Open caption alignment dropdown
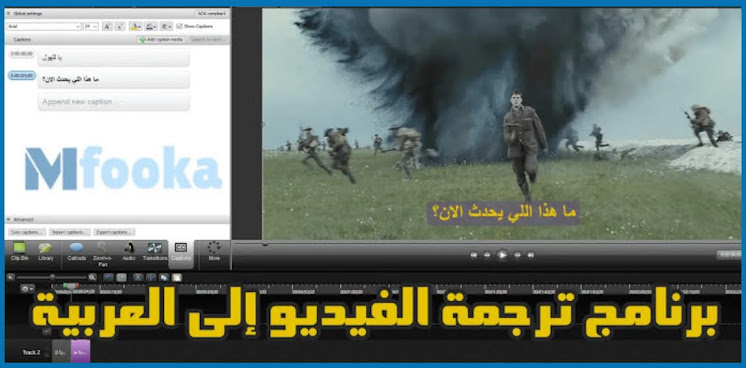Screen dimensions: 746x368 pos(167,27)
